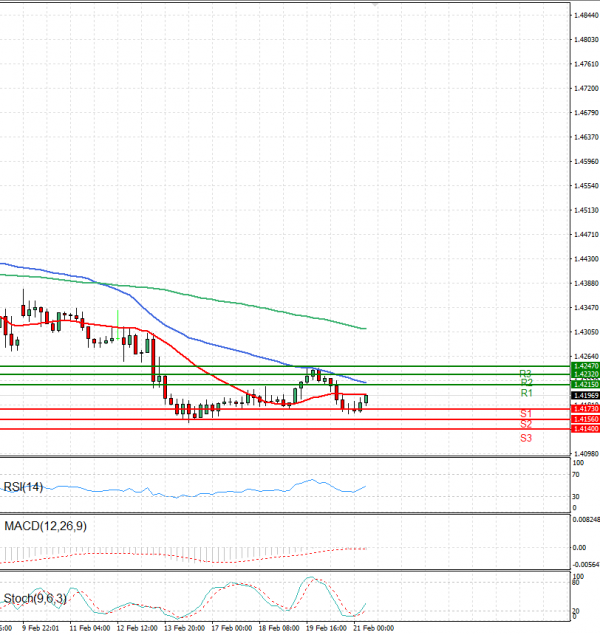Click the 9 Feb 22:01 time label
Viewport: 600px width, 635px height.
point(40,628)
